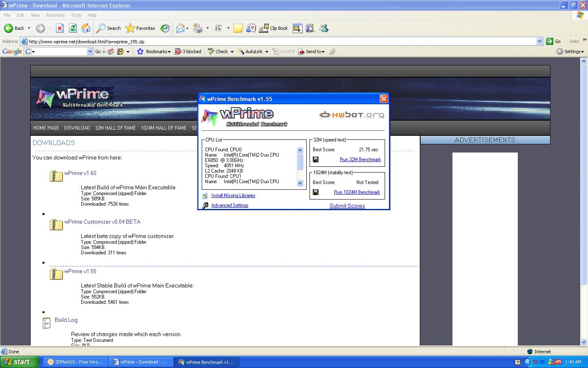Click the Send to OneNote icon

pos(251,28)
